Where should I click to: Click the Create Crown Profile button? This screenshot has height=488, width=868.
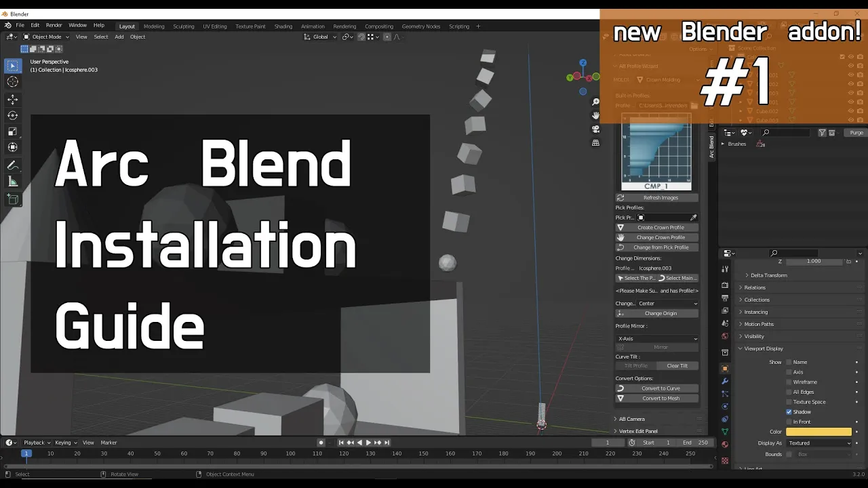click(x=657, y=228)
